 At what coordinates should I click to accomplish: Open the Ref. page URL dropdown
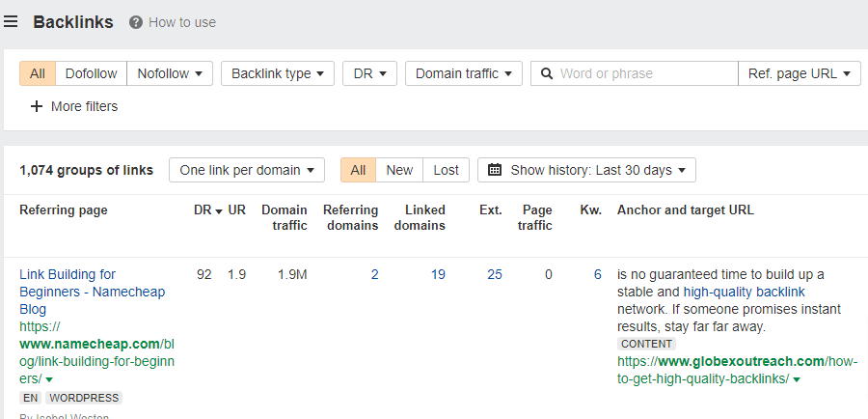coord(800,73)
